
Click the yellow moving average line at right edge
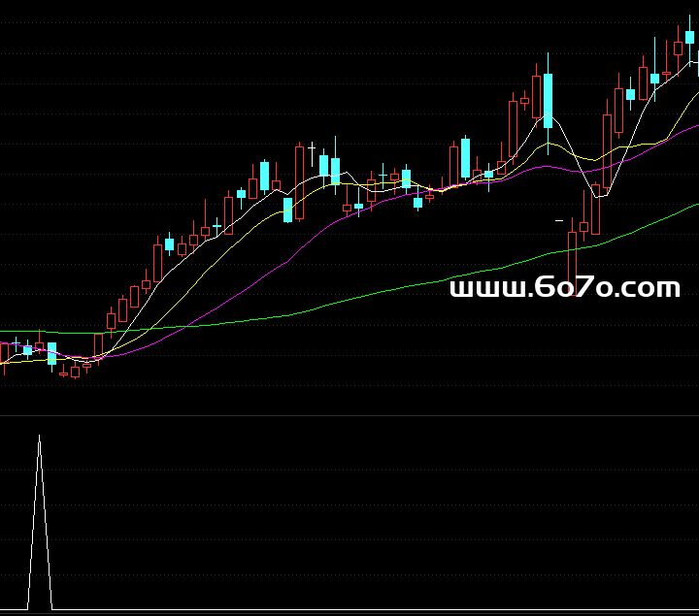[693, 96]
